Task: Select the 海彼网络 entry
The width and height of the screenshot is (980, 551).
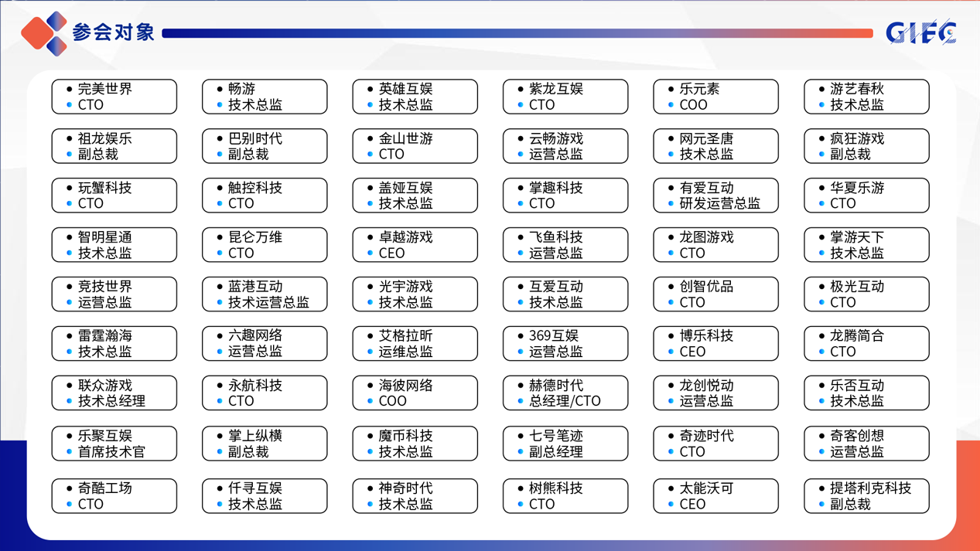Action: (x=415, y=393)
